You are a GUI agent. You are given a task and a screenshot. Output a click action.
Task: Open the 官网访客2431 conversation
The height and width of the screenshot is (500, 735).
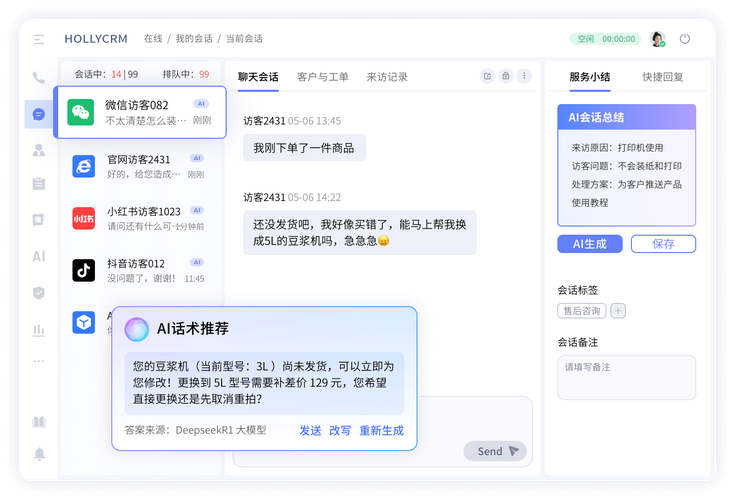140,166
